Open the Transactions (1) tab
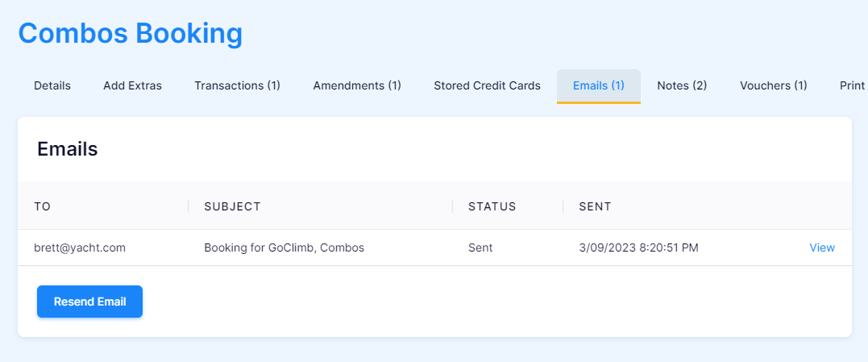This screenshot has height=362, width=868. [237, 85]
